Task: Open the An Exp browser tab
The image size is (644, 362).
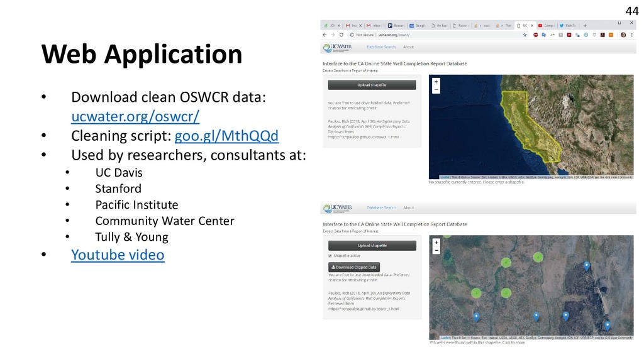Action: pyautogui.click(x=439, y=25)
